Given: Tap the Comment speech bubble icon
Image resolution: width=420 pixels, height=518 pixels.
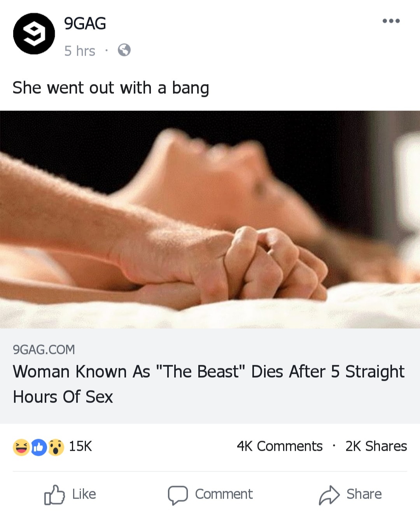Looking at the screenshot, I should point(178,495).
